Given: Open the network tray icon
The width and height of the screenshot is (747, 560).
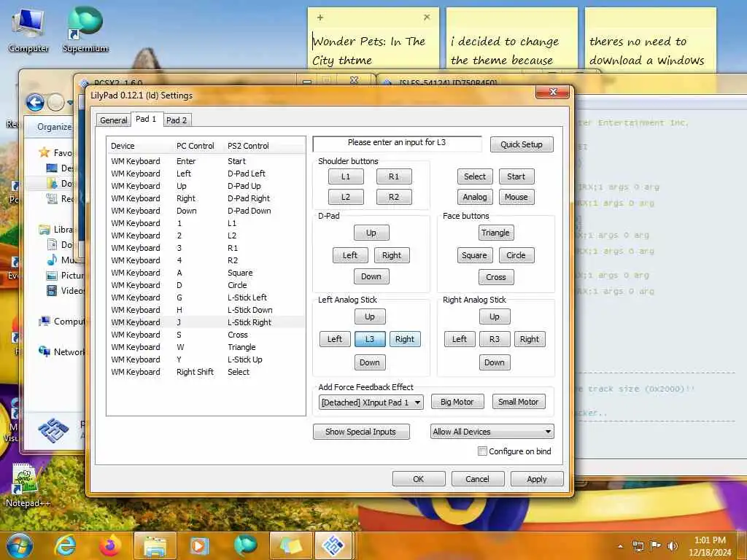Looking at the screenshot, I should (638, 546).
